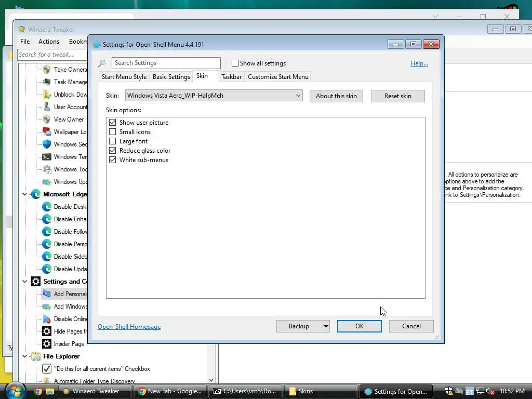Click the Unblock Downloads folder icon
The height and width of the screenshot is (399, 532).
pos(47,95)
